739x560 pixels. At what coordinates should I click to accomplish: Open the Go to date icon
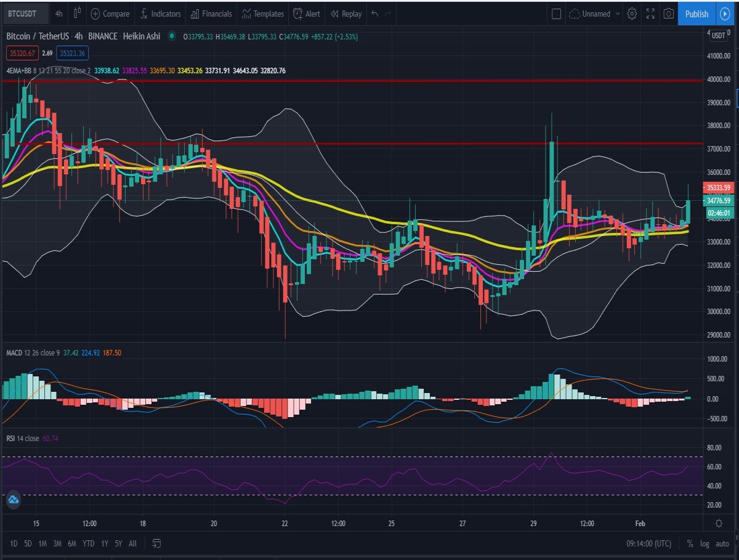156,543
